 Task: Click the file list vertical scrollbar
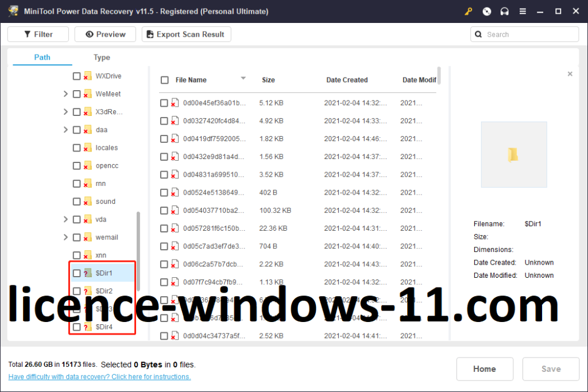coord(439,76)
